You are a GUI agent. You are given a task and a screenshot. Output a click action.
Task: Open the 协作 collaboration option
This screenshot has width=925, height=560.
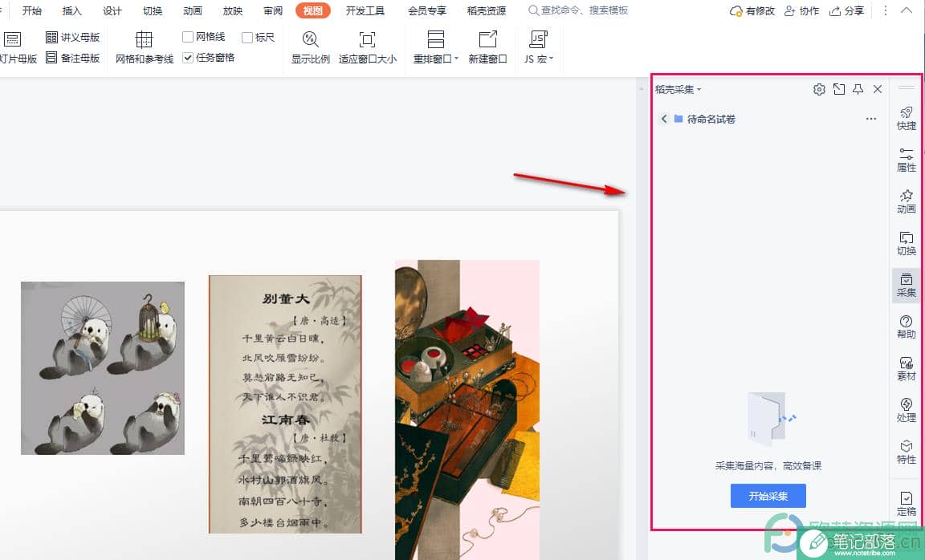click(x=801, y=10)
